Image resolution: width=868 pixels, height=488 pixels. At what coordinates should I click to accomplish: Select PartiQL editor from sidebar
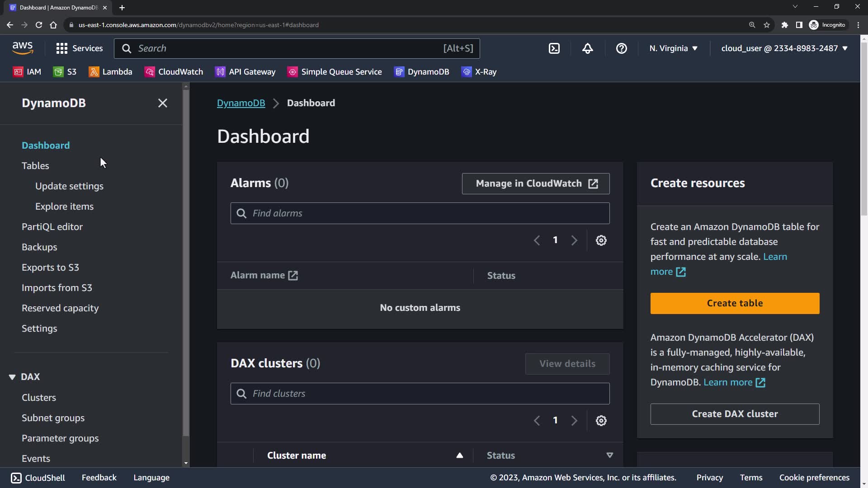click(x=52, y=227)
